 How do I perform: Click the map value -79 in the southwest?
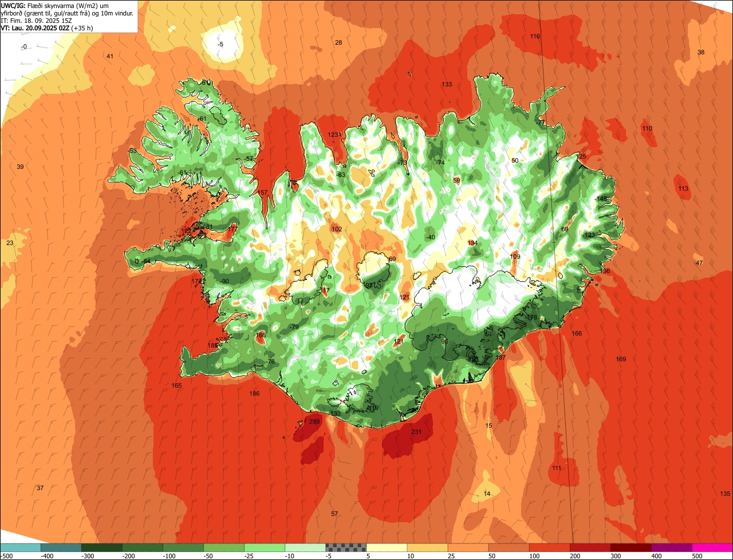294,327
